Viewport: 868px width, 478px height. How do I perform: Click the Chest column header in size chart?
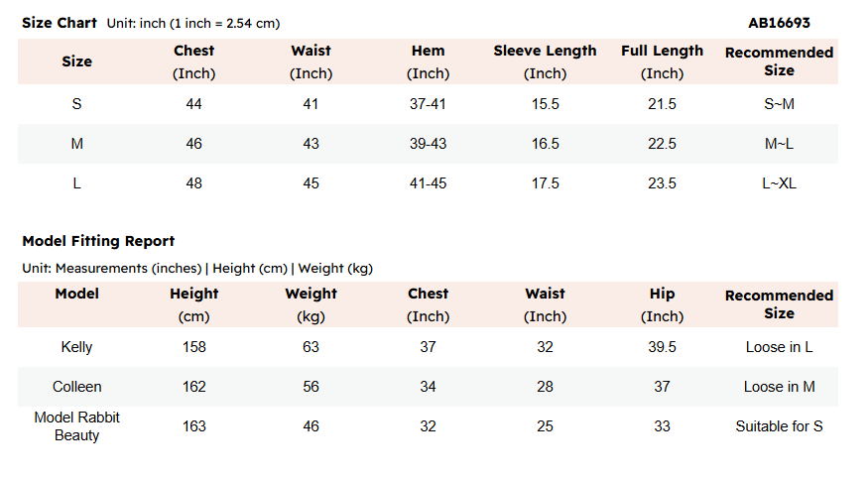(193, 61)
